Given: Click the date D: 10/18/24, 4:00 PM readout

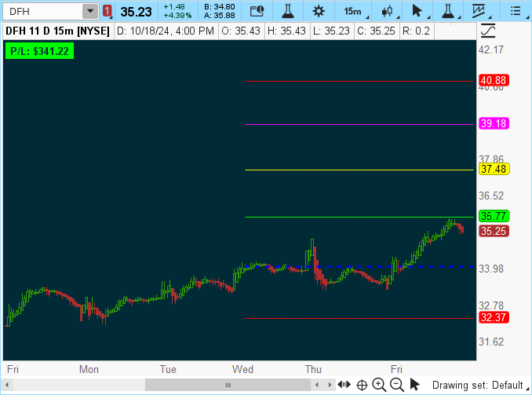Looking at the screenshot, I should 166,31.
